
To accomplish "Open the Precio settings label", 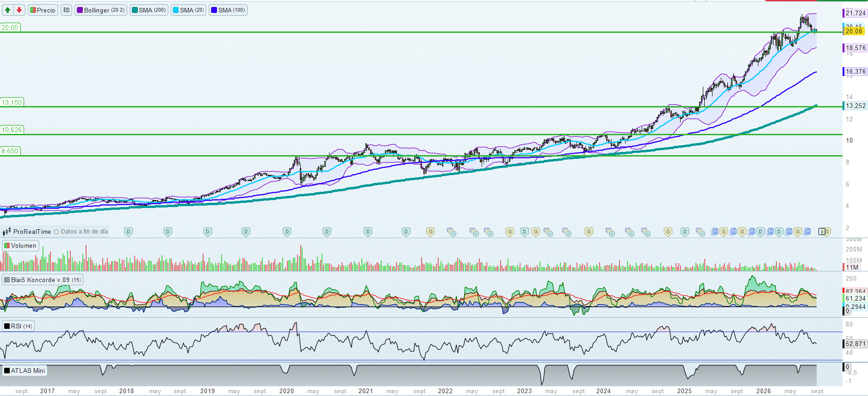I will 43,10.
